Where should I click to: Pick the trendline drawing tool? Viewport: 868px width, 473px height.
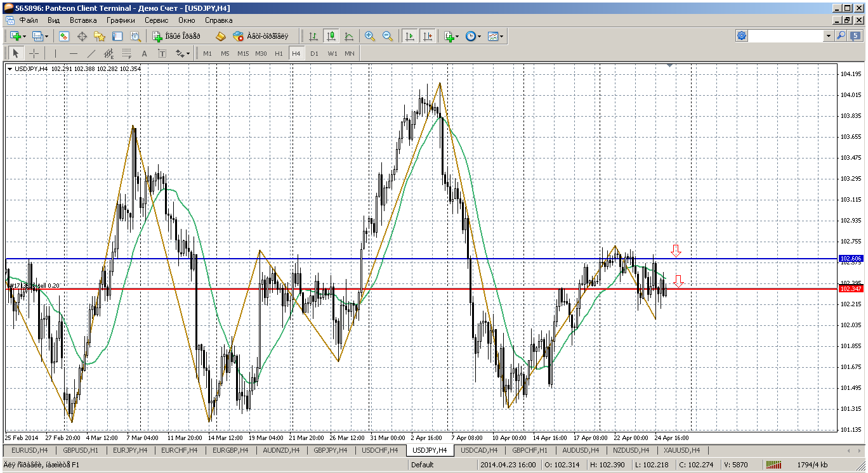coord(91,53)
